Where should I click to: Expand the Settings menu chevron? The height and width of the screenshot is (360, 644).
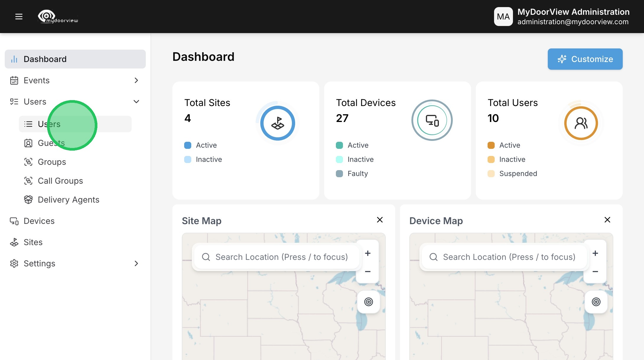tap(136, 263)
